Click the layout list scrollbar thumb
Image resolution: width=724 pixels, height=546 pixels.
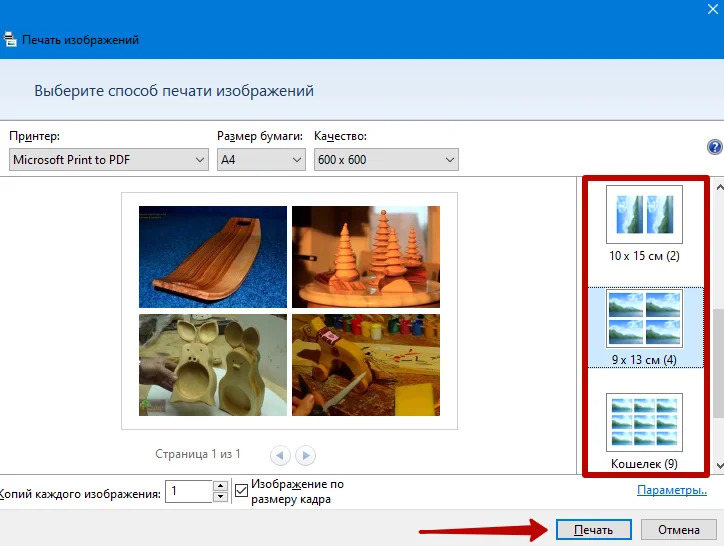click(x=719, y=363)
